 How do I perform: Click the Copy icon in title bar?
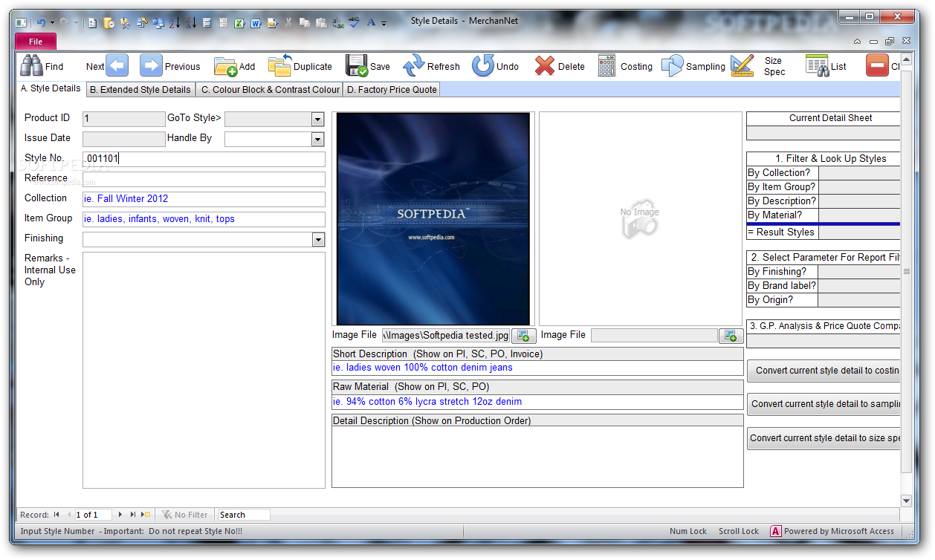(305, 23)
